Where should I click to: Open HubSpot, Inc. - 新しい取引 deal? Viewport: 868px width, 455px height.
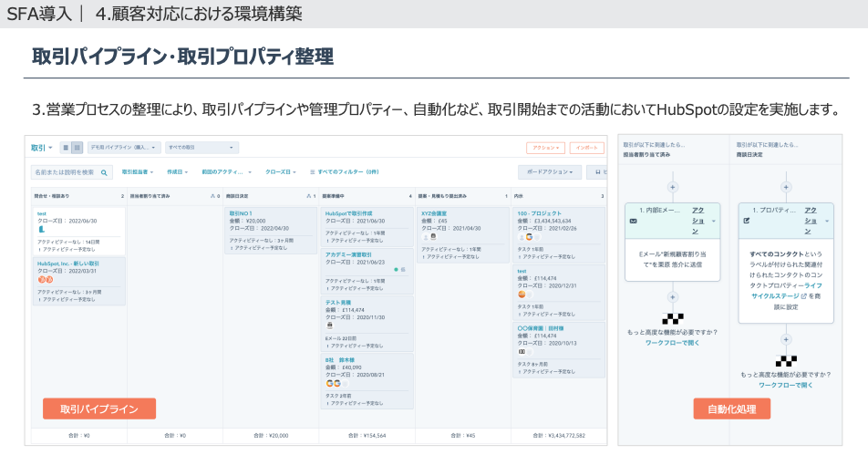(68, 264)
